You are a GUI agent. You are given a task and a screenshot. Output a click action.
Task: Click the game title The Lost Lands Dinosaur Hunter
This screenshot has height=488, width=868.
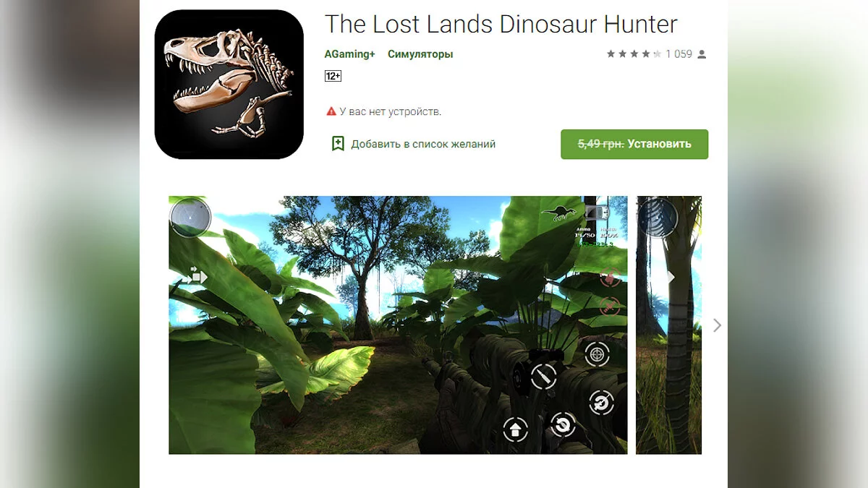(x=501, y=24)
